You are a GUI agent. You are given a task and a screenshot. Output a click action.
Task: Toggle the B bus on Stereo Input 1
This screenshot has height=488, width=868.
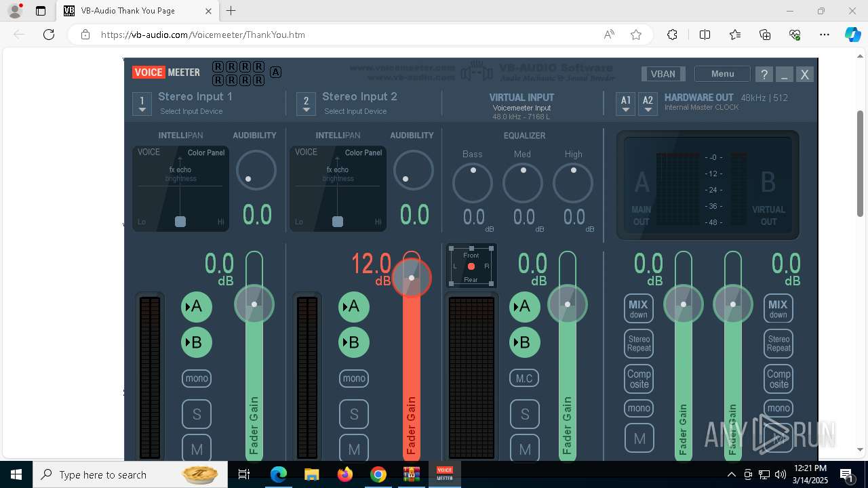pos(197,342)
